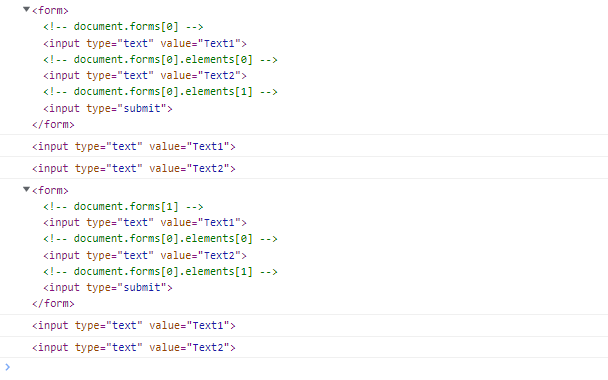608x380 pixels.
Task: Select the elements[0] comment inside the first form
Action: click(161, 60)
